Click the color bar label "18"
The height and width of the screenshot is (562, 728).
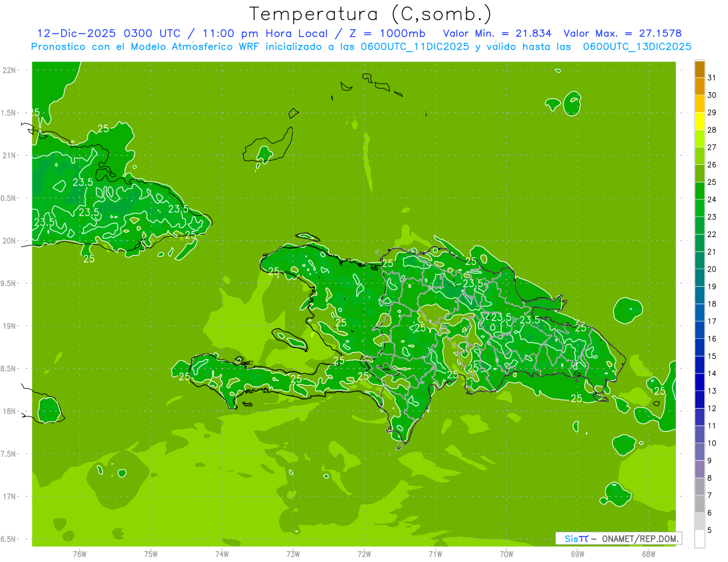coord(712,304)
